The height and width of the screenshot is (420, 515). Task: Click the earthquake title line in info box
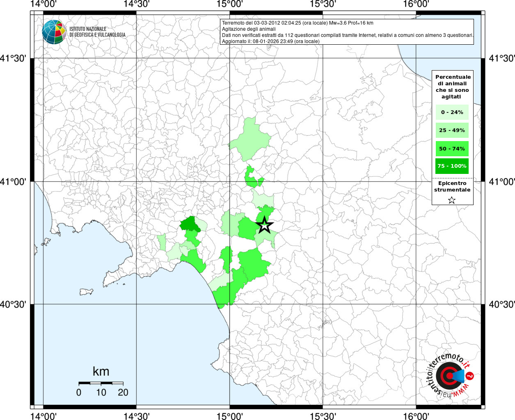click(298, 23)
